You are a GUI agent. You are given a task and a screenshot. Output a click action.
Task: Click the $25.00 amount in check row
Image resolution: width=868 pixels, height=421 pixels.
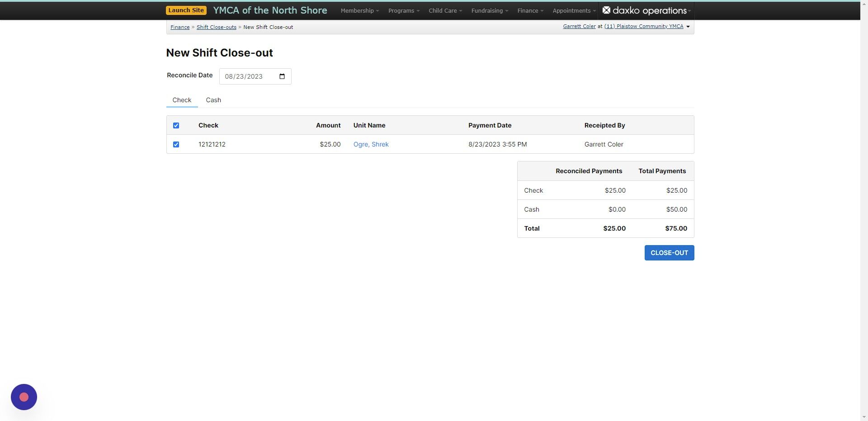(x=330, y=144)
